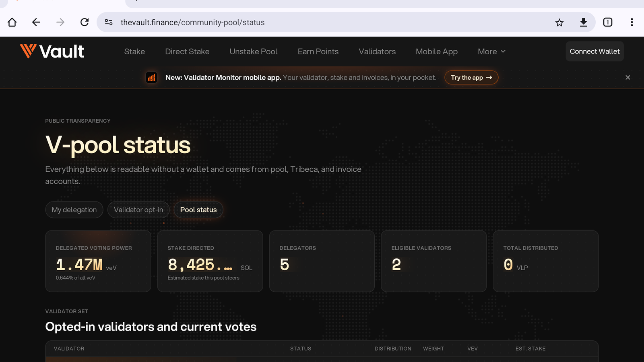The height and width of the screenshot is (362, 644).
Task: Click the Delegators count 5
Action: tap(285, 265)
